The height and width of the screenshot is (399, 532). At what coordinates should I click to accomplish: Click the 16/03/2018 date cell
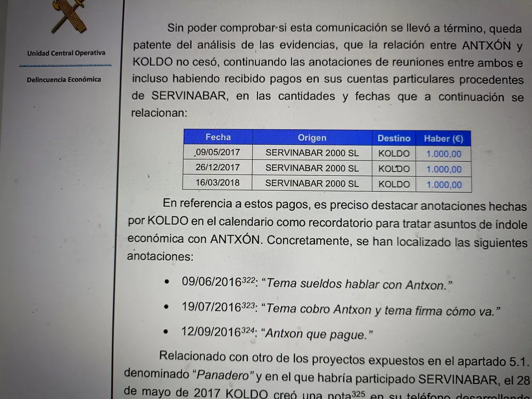click(218, 183)
